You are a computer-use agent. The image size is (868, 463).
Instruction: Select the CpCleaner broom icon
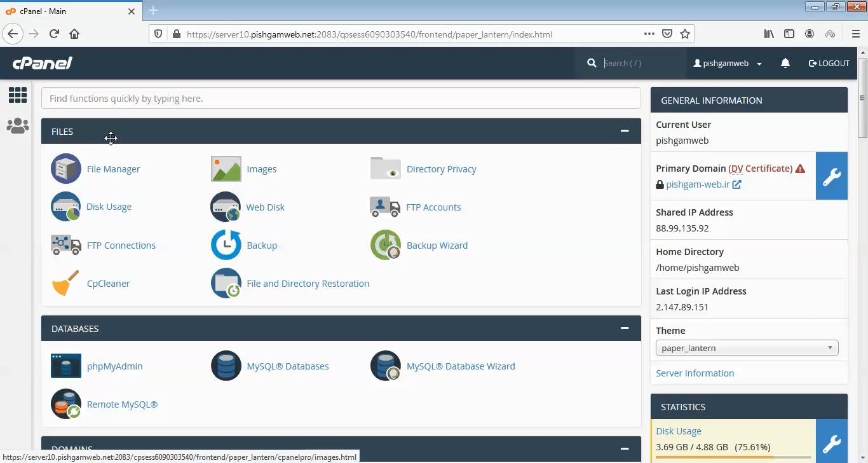(x=64, y=283)
